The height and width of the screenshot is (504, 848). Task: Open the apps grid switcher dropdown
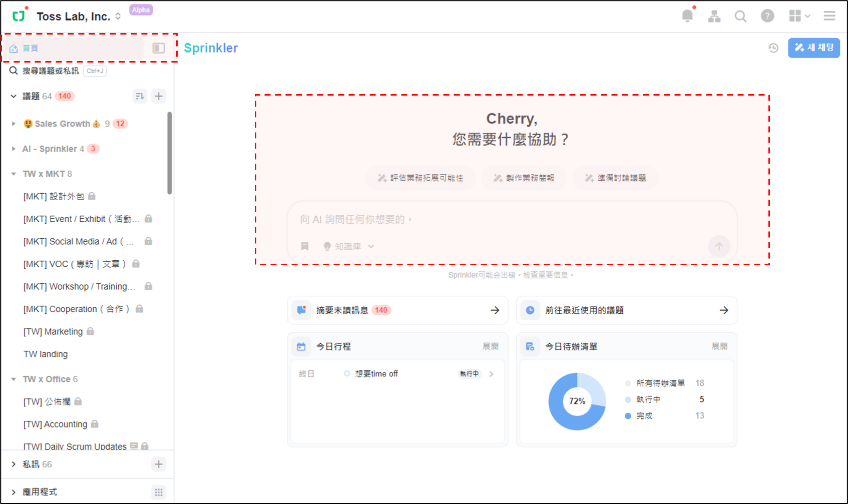click(799, 16)
